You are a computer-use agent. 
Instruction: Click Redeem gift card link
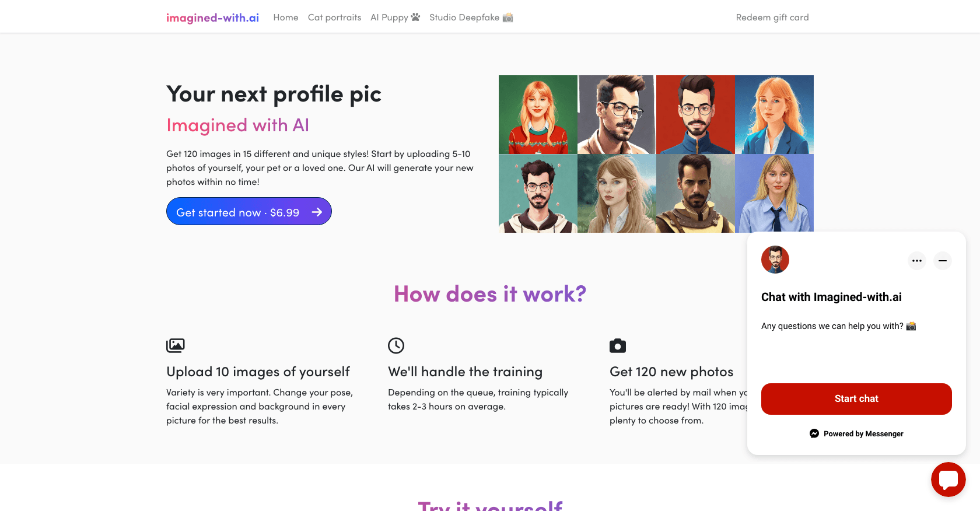click(x=772, y=17)
